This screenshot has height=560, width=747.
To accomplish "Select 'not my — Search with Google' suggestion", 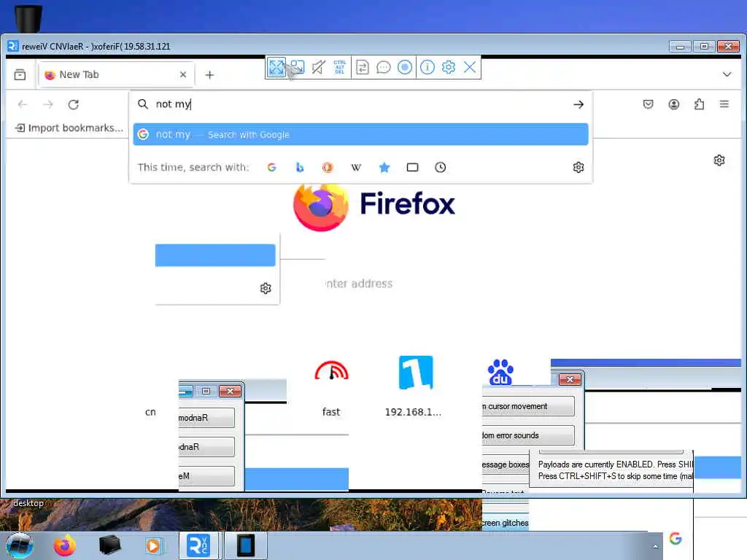I will click(x=360, y=134).
